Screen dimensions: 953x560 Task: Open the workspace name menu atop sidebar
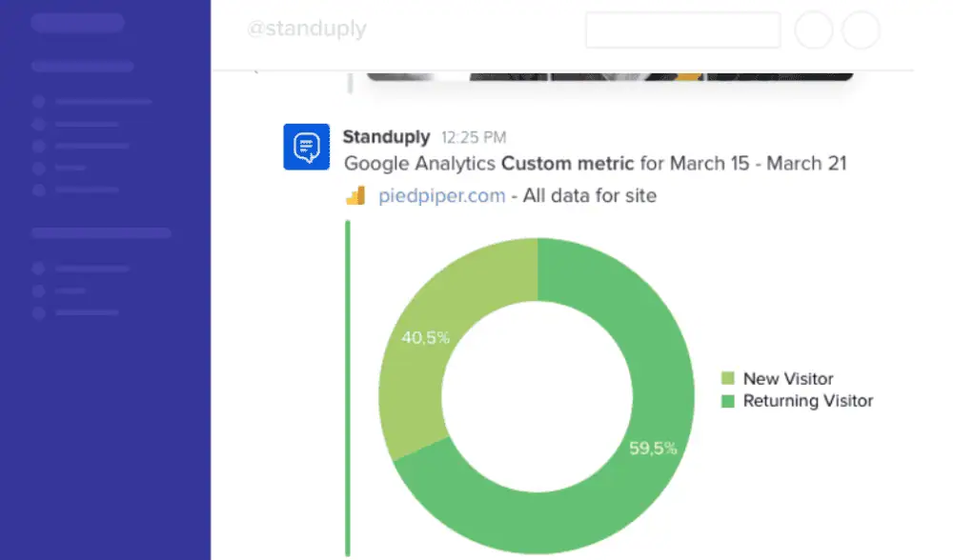77,23
